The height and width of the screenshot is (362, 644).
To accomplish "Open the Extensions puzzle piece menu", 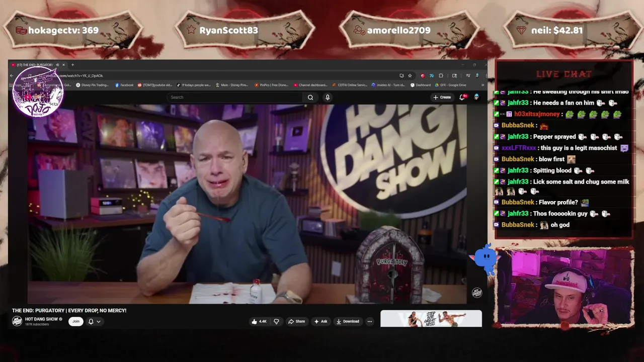I will point(441,75).
